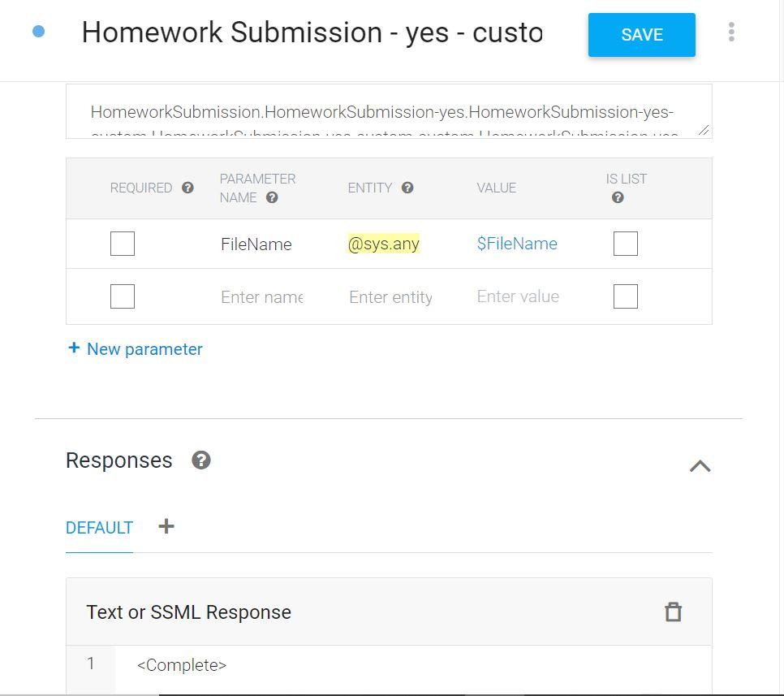Click the help icon next to REQUIRED
The height and width of the screenshot is (696, 784).
187,188
